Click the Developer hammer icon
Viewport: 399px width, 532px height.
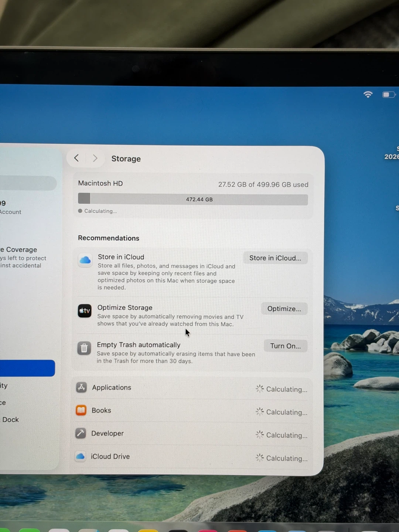point(81,433)
